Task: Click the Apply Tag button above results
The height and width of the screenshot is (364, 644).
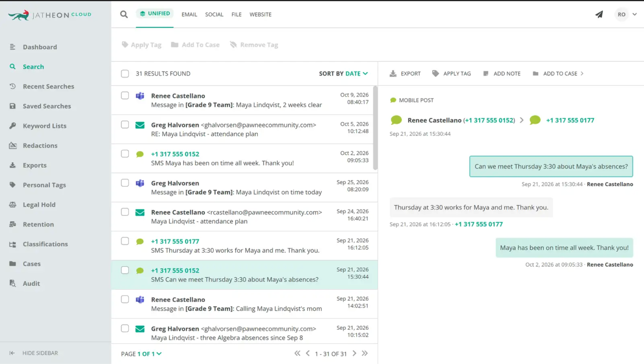Action: [142, 45]
